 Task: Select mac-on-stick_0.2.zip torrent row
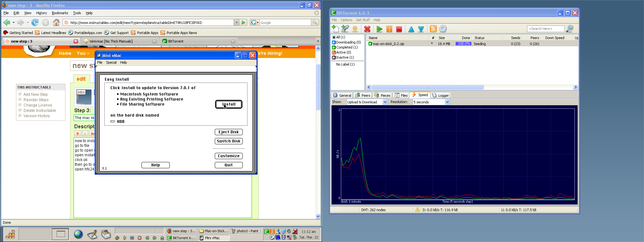(473, 44)
